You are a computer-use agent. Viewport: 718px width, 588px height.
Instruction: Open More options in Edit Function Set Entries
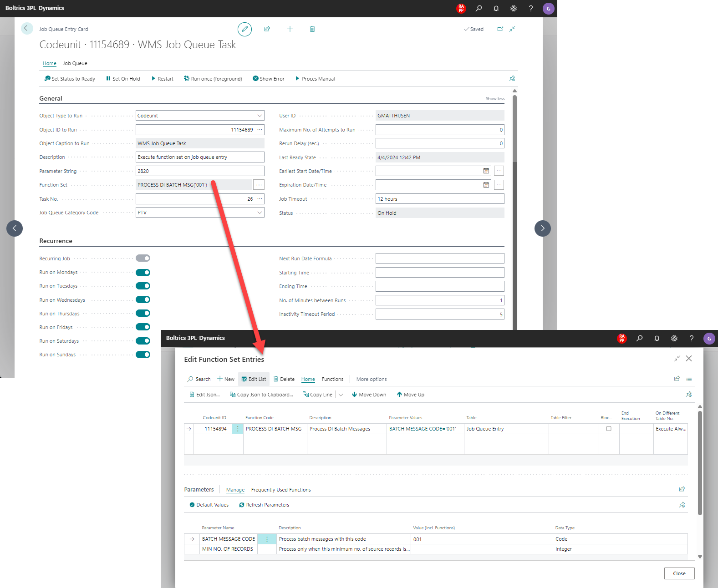coord(372,379)
